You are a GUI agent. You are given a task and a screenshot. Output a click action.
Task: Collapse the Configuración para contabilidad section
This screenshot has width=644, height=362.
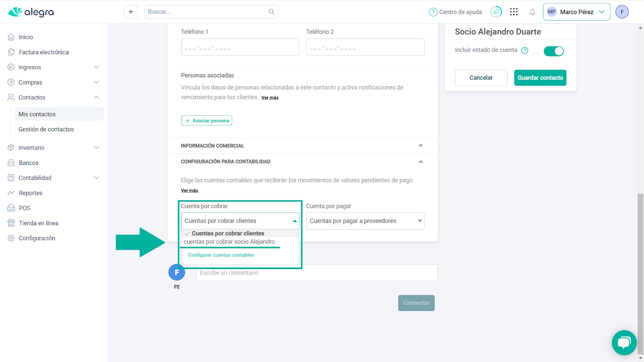[303, 161]
